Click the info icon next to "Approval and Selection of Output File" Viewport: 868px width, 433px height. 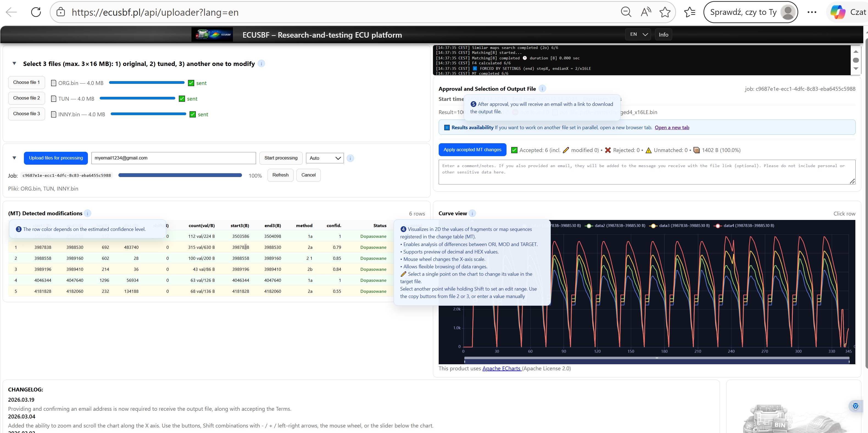(x=542, y=88)
